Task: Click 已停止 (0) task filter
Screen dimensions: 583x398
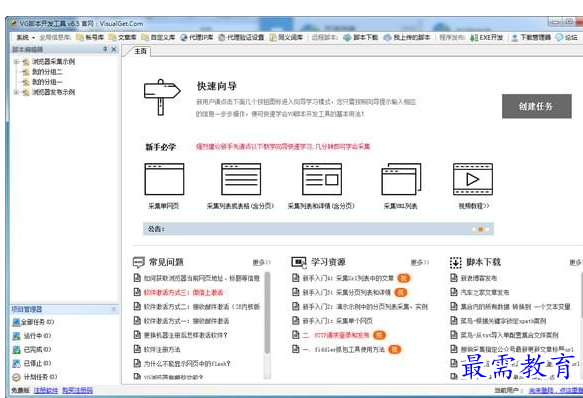Action: tap(32, 363)
